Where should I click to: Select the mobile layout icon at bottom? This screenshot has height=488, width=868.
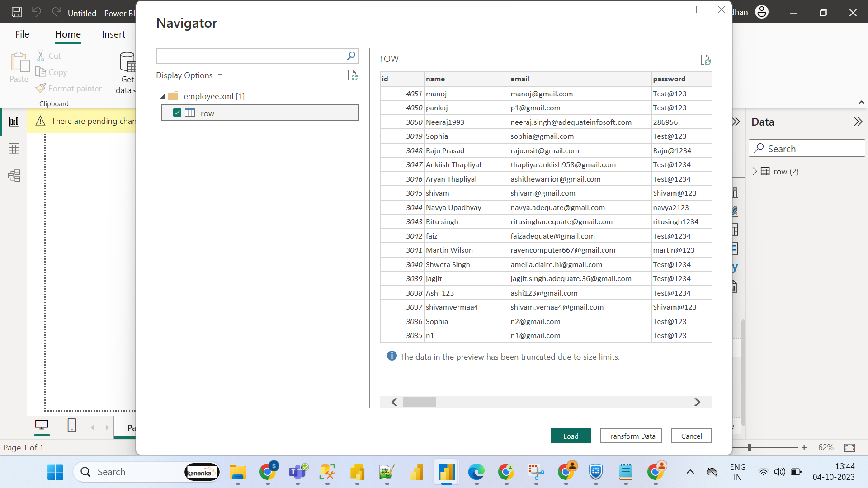[72, 425]
